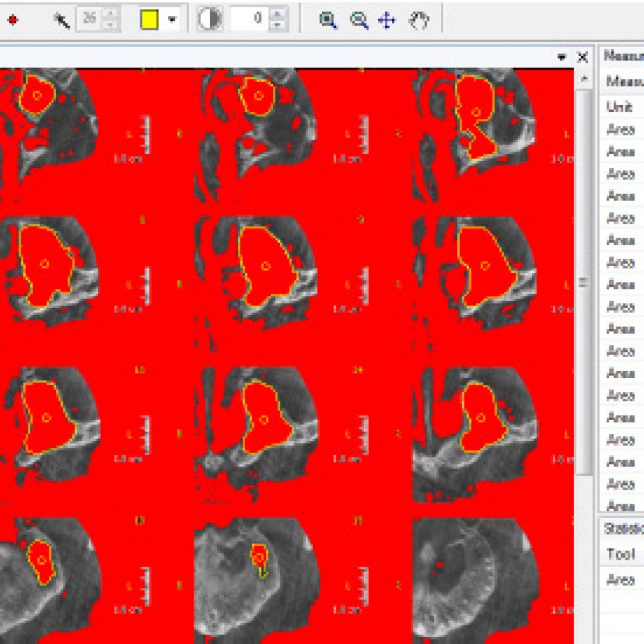Select the zoom out magnifier tool
The width and height of the screenshot is (644, 644).
[358, 20]
